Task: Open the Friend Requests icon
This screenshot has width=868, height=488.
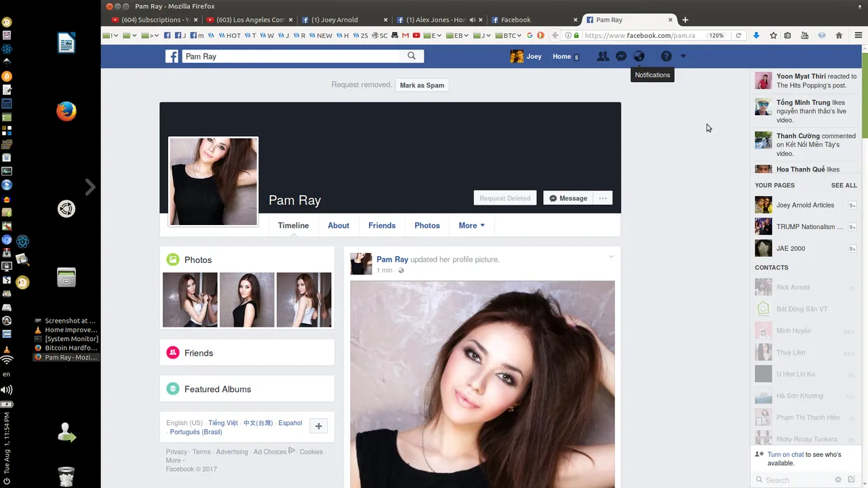Action: pos(602,56)
